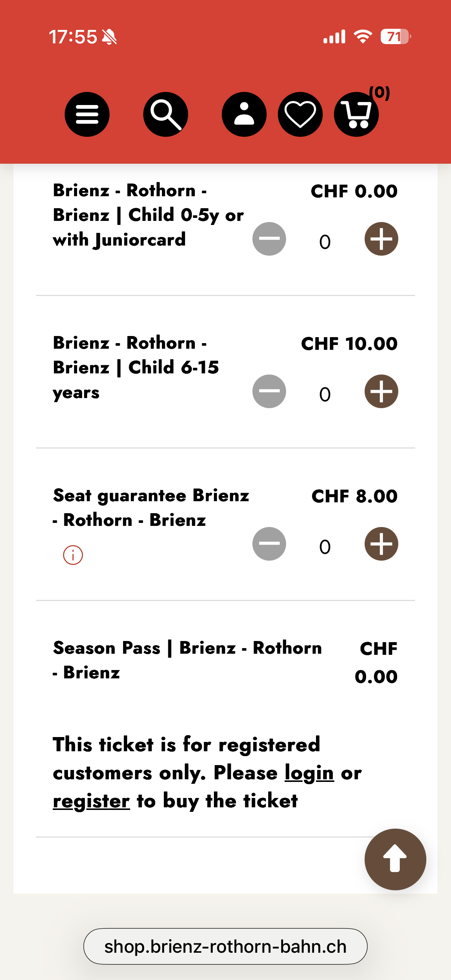The height and width of the screenshot is (980, 451).
Task: Tap the shop.brienz-rothorn-bahn.ch address bar
Action: tap(225, 946)
